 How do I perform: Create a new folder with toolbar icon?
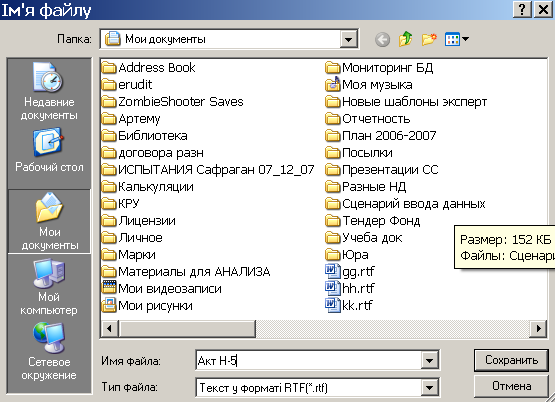coord(429,39)
